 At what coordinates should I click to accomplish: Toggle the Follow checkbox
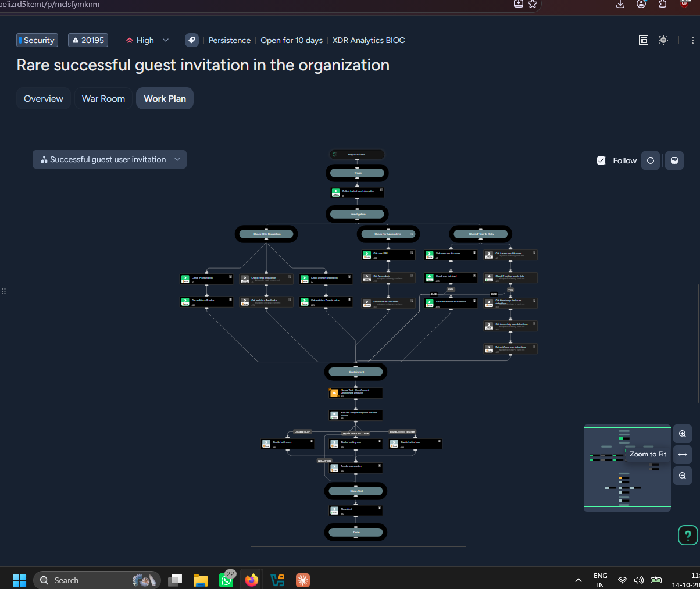pyautogui.click(x=601, y=160)
